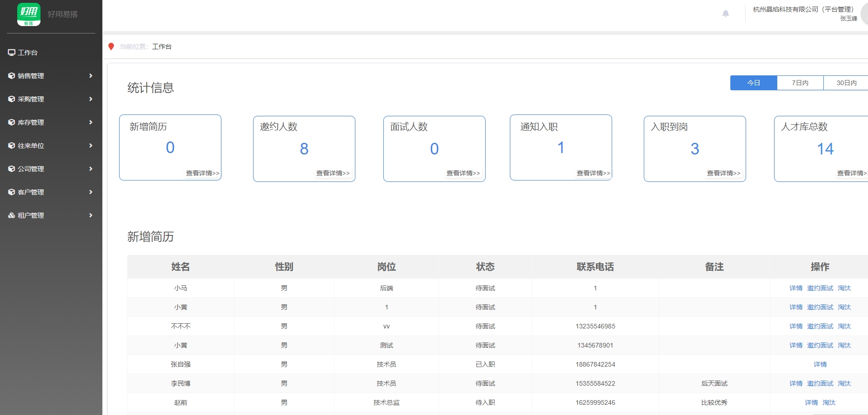View details link on 面试人数 card

(x=463, y=173)
